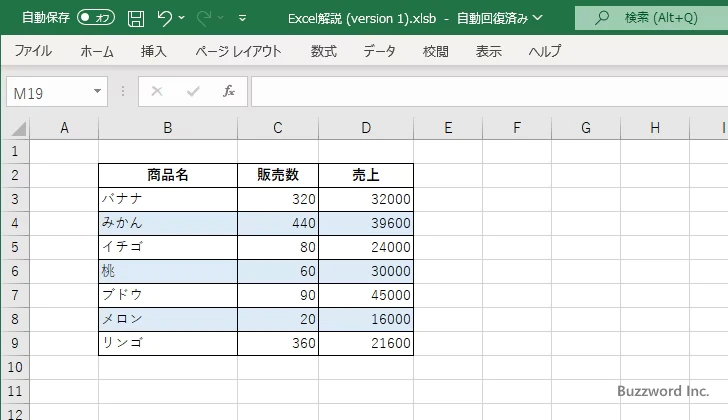Open Customize Quick Access Toolbar dropdown
The image size is (728, 420).
click(242, 18)
